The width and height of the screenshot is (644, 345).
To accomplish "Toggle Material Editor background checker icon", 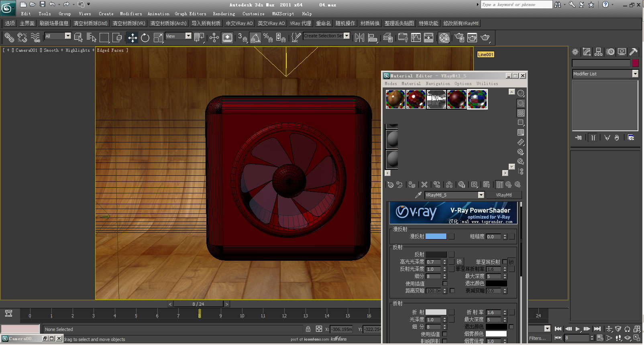I will (521, 113).
